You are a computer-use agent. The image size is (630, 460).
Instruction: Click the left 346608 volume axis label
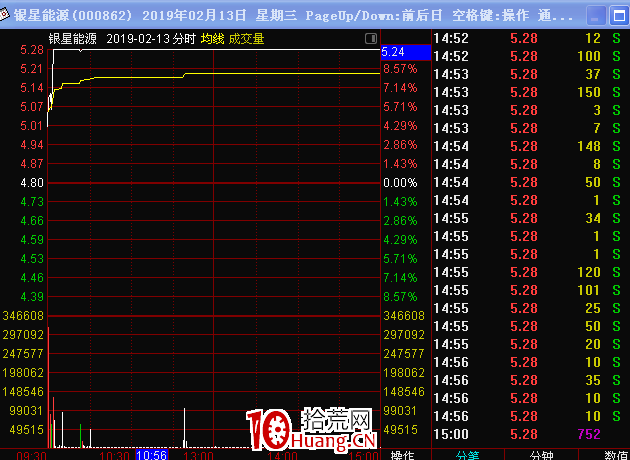pos(23,316)
